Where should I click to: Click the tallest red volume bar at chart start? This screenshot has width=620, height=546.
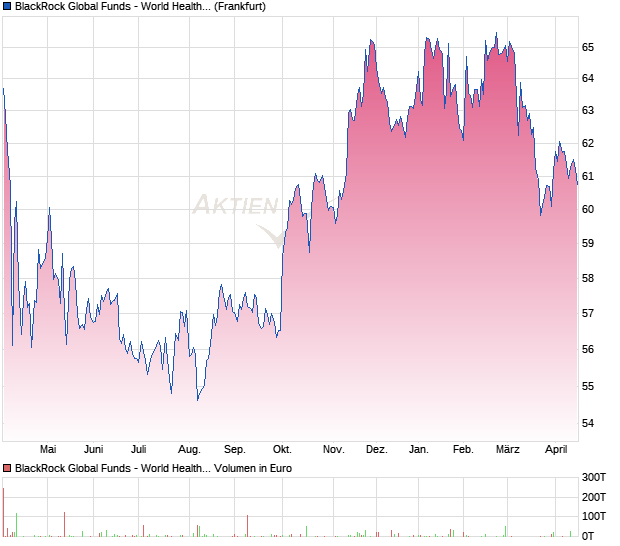[4, 512]
